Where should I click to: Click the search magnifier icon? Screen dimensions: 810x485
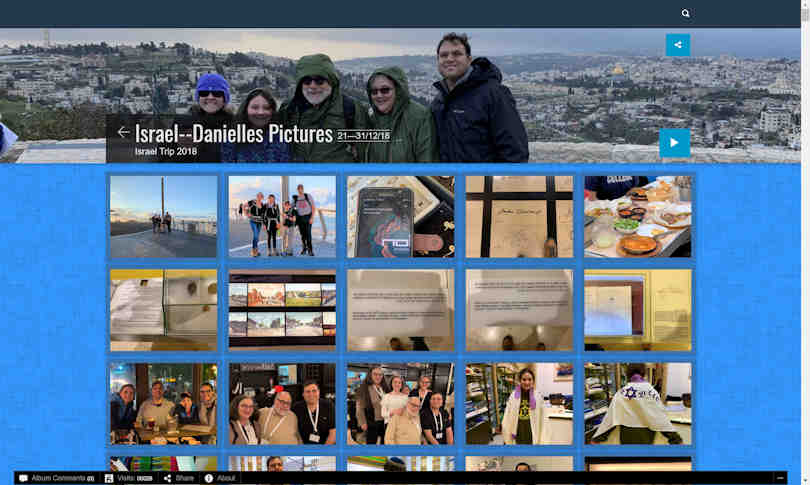coord(685,14)
